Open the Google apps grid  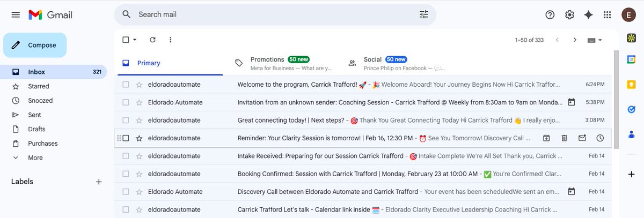coord(608,15)
